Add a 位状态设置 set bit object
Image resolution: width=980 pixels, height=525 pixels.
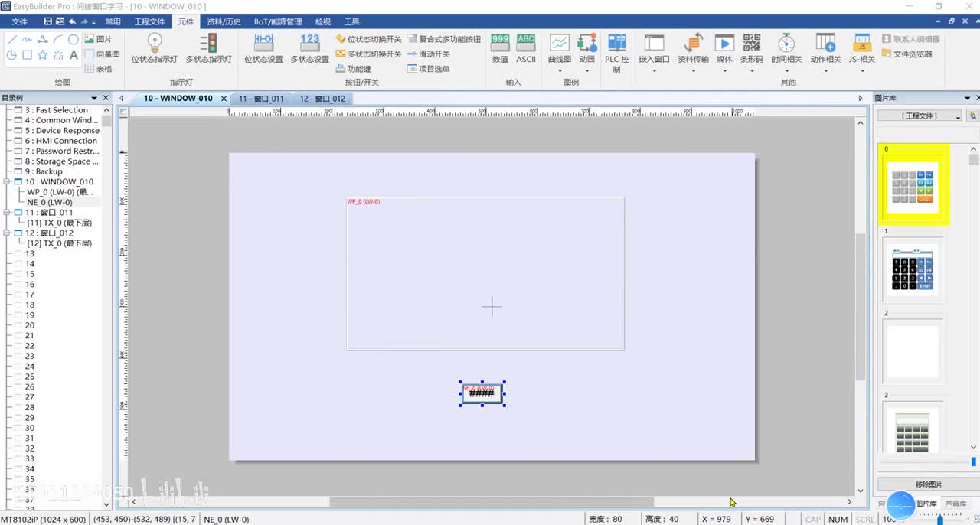click(263, 48)
